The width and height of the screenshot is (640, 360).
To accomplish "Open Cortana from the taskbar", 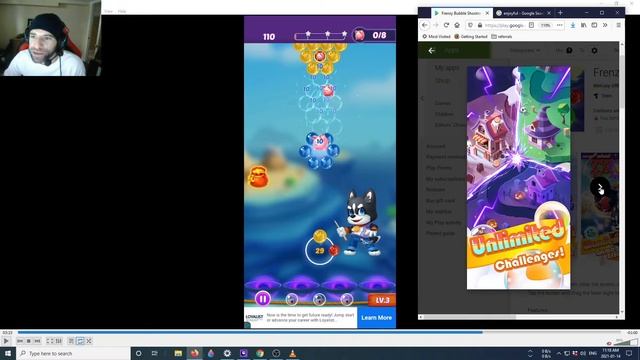I will tap(138, 353).
